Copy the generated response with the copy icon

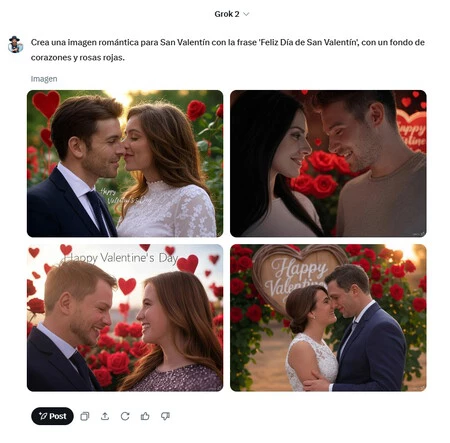click(85, 416)
